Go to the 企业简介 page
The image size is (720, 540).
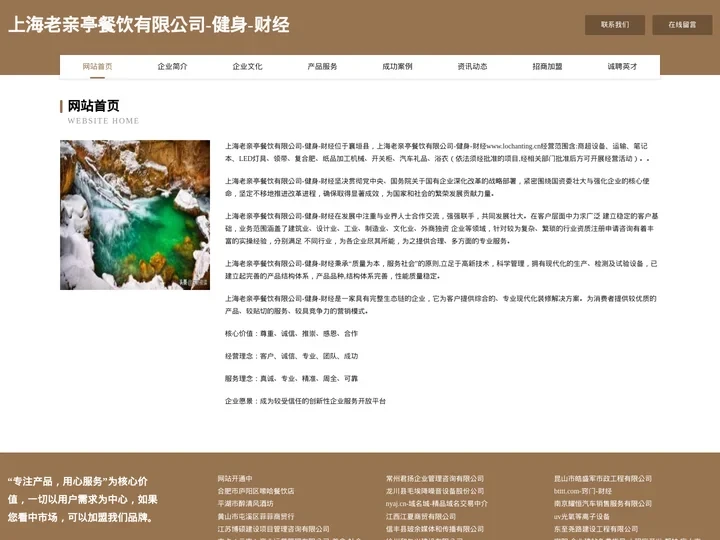[x=172, y=67]
